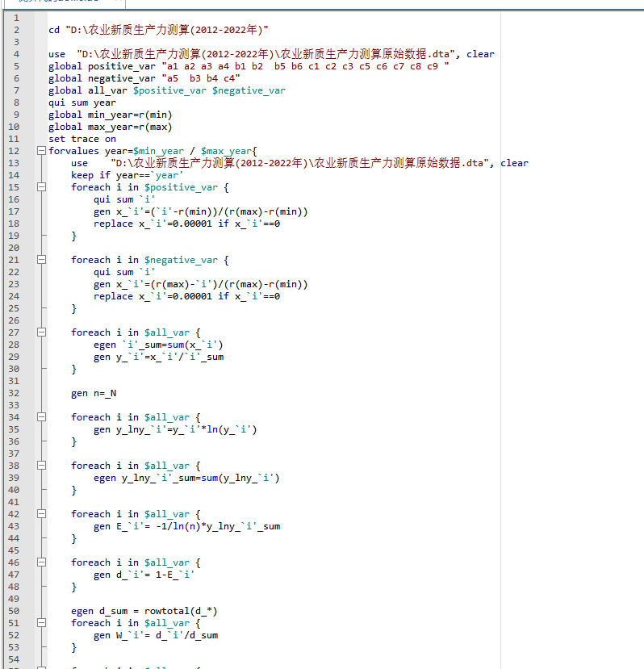This screenshot has height=669, width=644.
Task: Click the gen x_`i' formula on line 23
Action: 201,284
